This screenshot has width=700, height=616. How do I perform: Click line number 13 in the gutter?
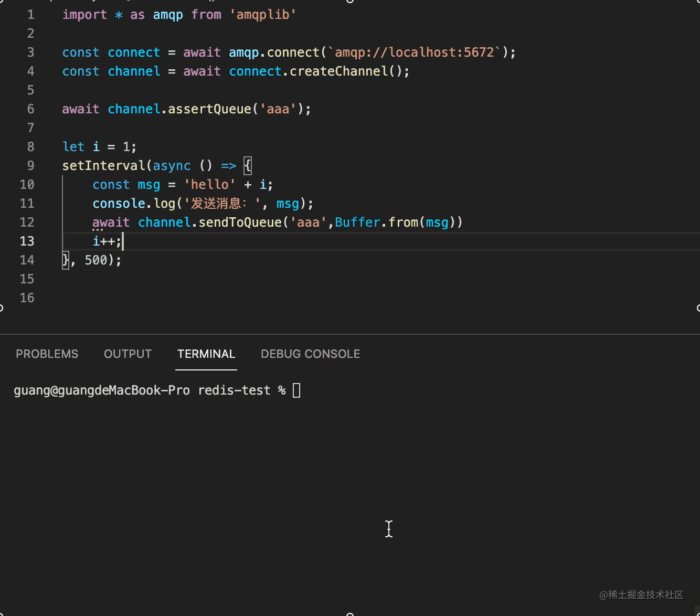[27, 241]
